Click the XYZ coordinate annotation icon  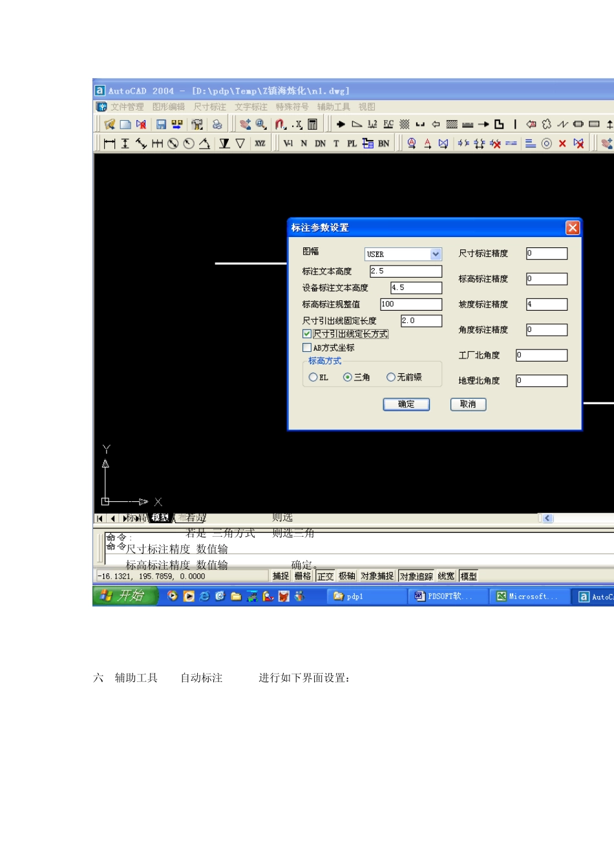[x=260, y=143]
